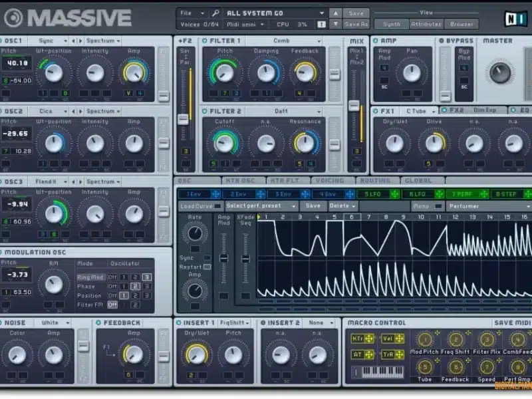532x399 pixels.
Task: Open the File menu dropdown
Action: tap(192, 13)
